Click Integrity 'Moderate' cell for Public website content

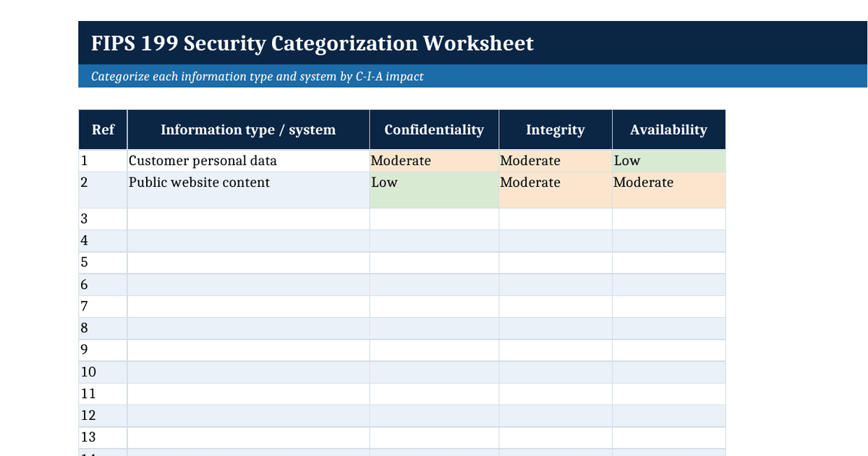pyautogui.click(x=556, y=190)
